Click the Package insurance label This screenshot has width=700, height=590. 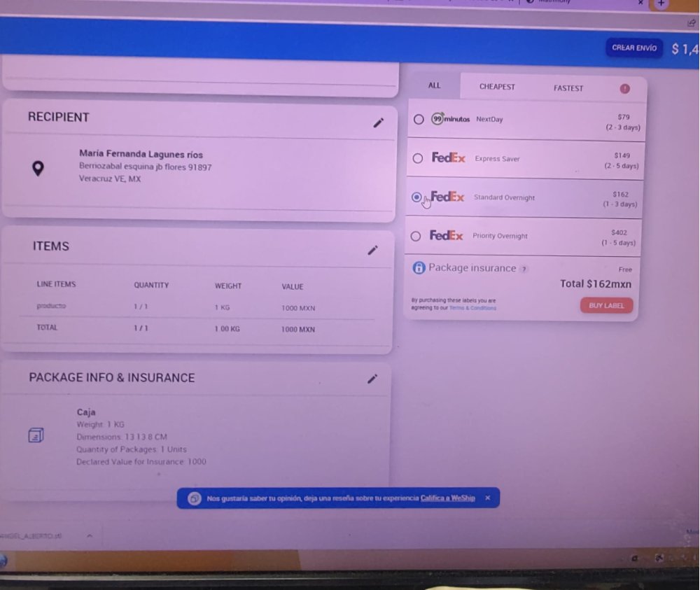(472, 268)
